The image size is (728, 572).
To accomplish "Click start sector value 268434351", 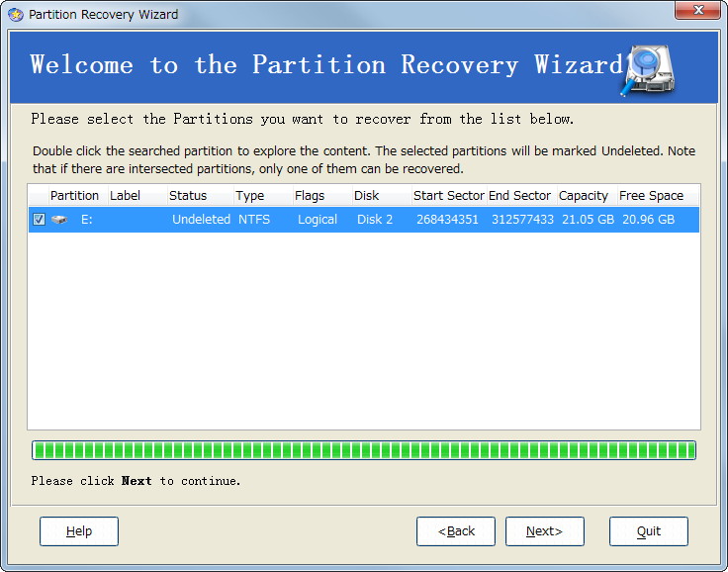I will [447, 220].
